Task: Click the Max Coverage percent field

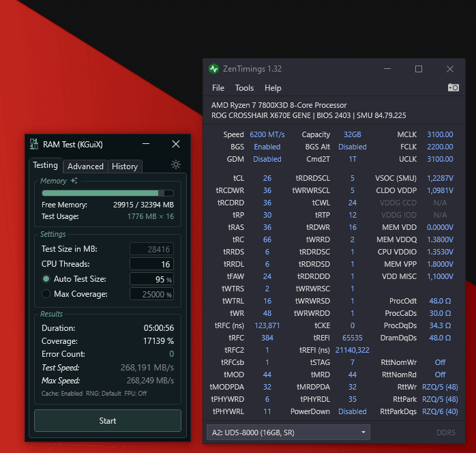Action: click(x=152, y=294)
